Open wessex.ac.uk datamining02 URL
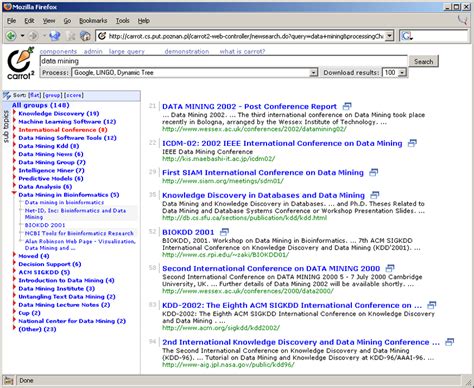474x388 pixels. [254, 129]
